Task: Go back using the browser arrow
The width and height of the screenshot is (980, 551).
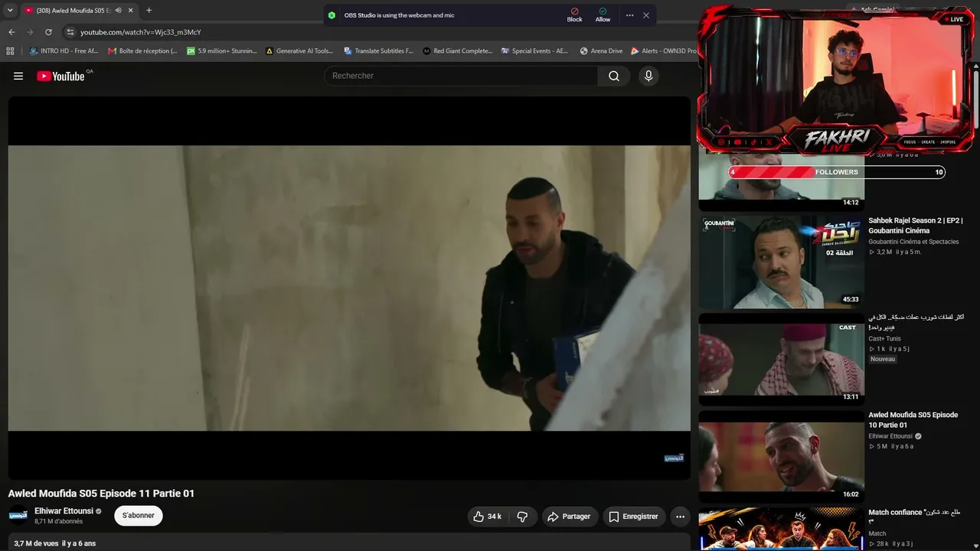Action: pyautogui.click(x=11, y=32)
